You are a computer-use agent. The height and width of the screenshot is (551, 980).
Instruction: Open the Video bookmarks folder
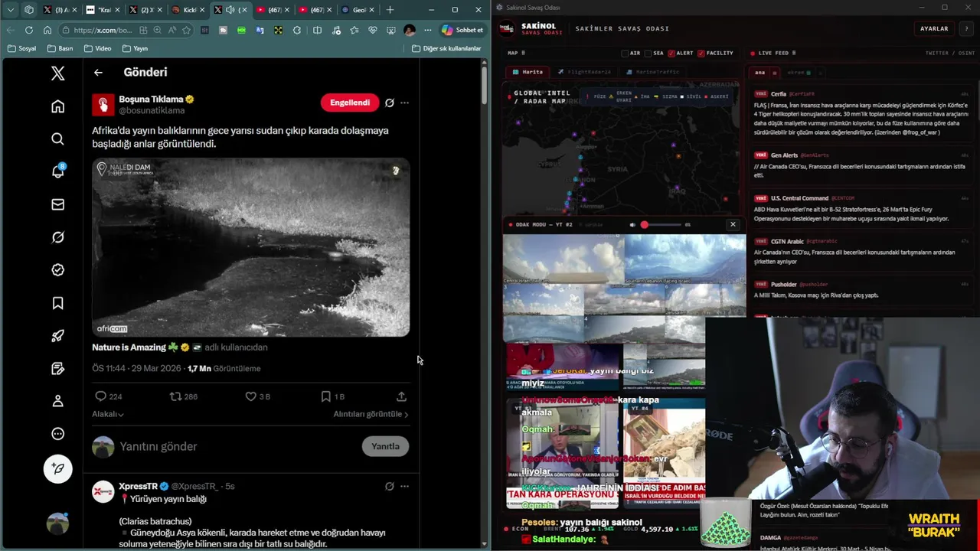click(x=97, y=48)
